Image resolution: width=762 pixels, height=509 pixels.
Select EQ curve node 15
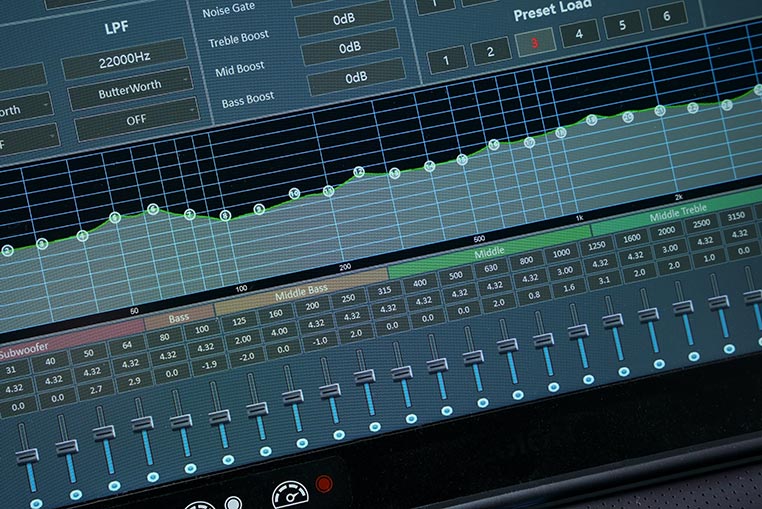pyautogui.click(x=462, y=159)
